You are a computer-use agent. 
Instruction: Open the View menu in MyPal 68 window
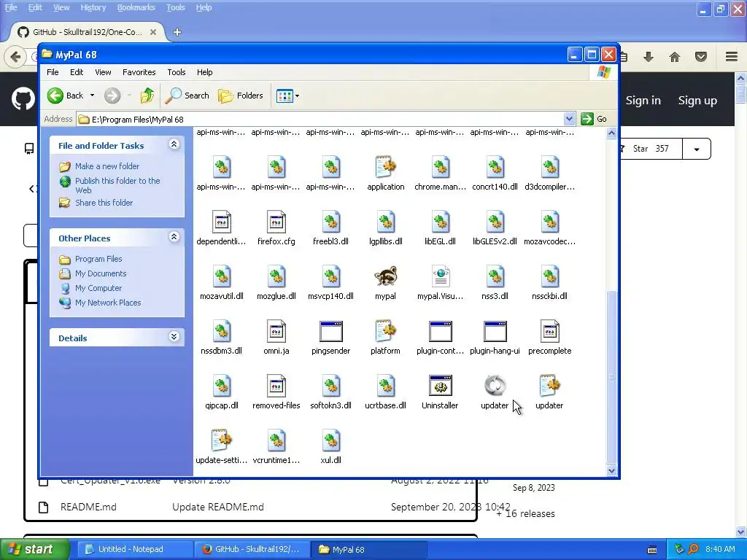point(103,72)
